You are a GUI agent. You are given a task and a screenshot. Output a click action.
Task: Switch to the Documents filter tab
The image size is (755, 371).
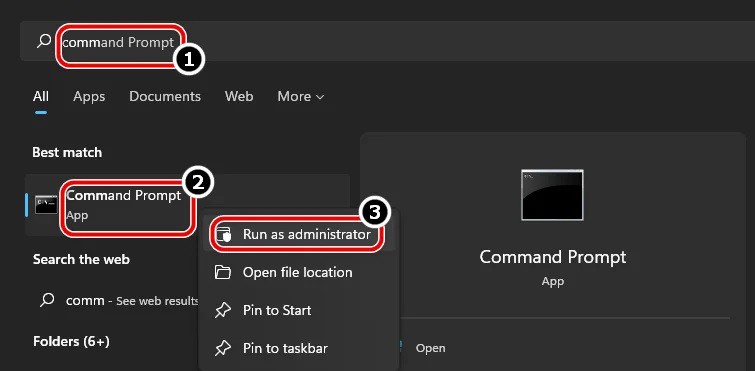165,96
